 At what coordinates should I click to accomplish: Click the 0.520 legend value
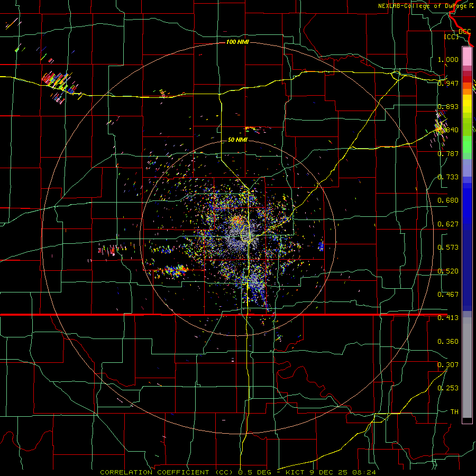pos(448,271)
